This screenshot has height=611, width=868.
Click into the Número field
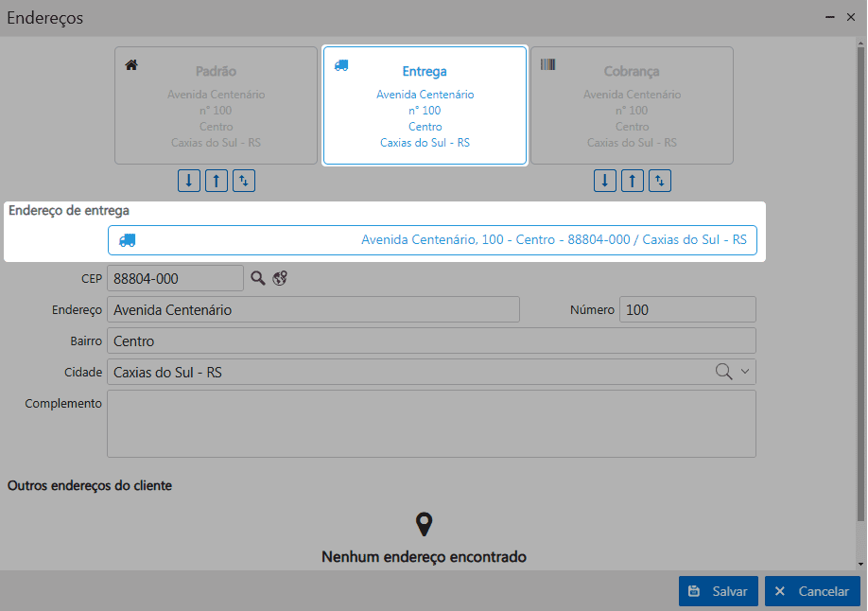click(687, 310)
